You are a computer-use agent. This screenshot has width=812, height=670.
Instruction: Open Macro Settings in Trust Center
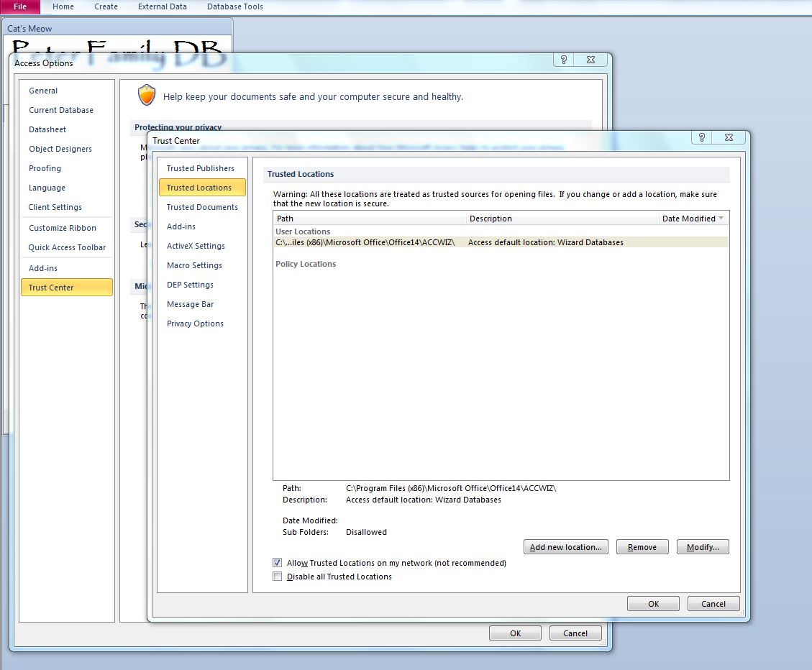coord(194,265)
